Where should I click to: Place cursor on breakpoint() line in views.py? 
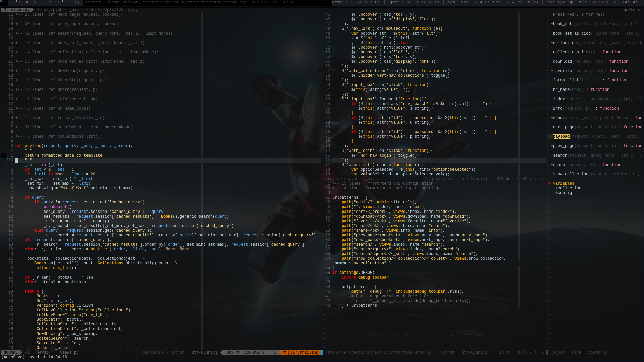point(57,207)
